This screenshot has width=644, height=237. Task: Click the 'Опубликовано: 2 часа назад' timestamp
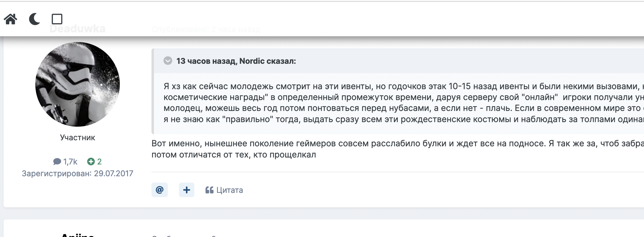tap(206, 29)
